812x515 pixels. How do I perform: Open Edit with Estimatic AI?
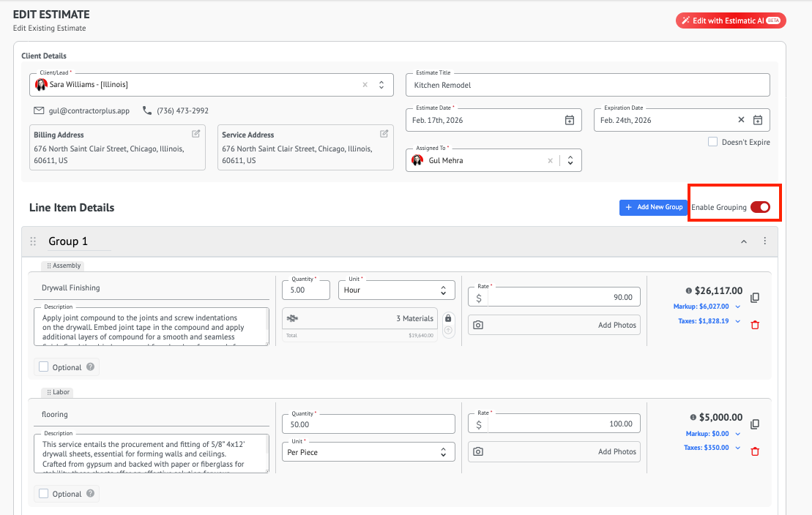730,20
